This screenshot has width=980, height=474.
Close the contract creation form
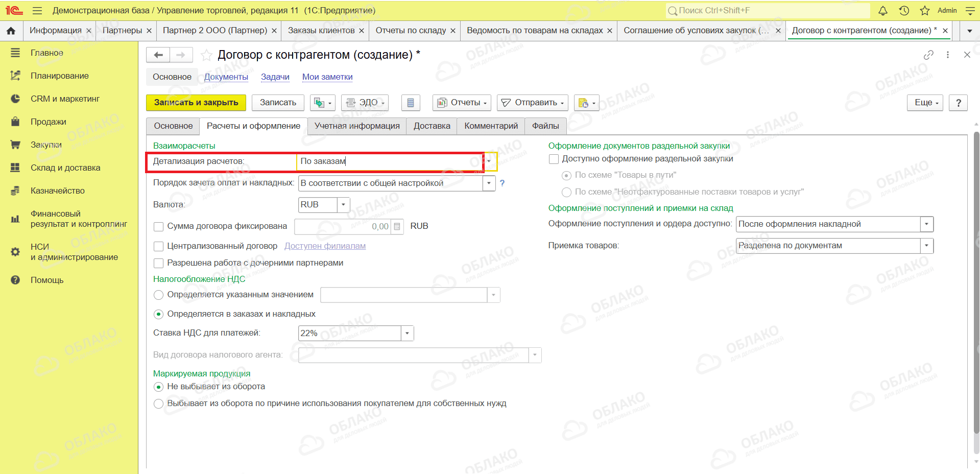tap(967, 55)
